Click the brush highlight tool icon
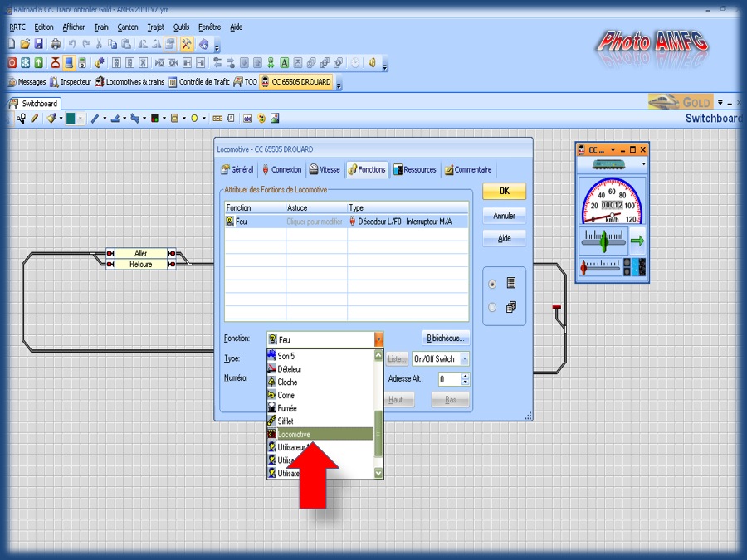 51,118
